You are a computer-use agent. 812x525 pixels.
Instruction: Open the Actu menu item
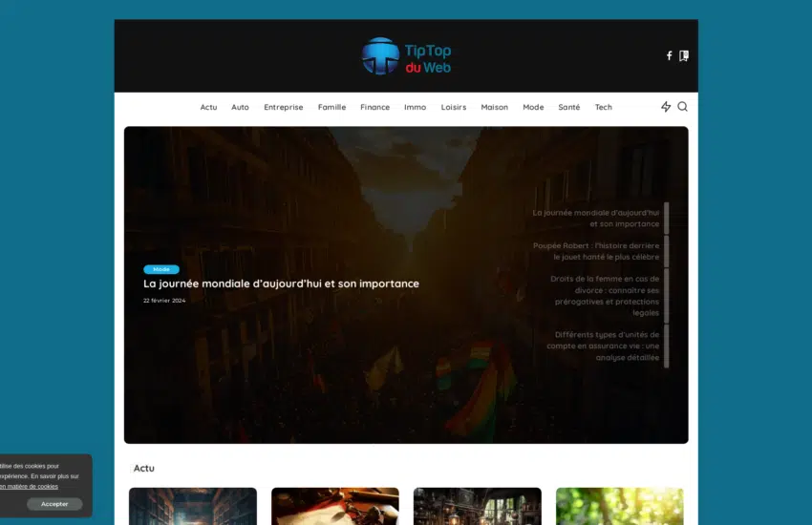pos(208,107)
